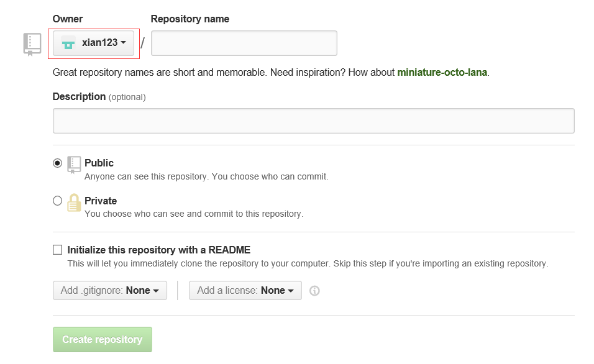Viewport: 594px width, 364px height.
Task: Select the Private radio button
Action: pyautogui.click(x=58, y=201)
